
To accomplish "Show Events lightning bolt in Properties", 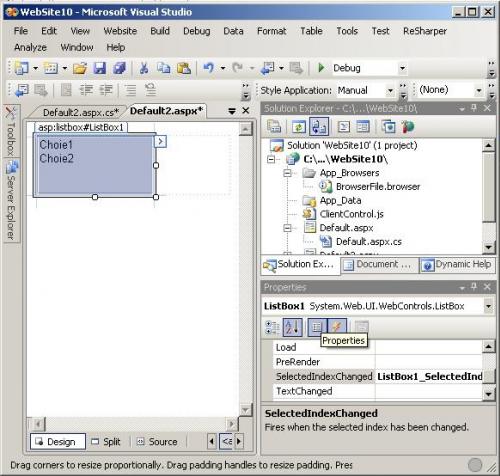I will pos(337,327).
